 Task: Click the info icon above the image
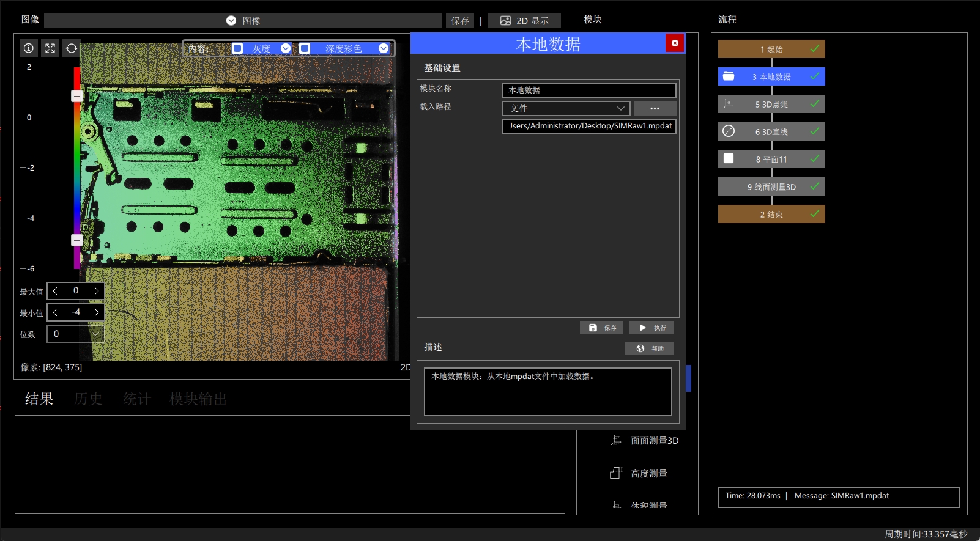point(29,48)
